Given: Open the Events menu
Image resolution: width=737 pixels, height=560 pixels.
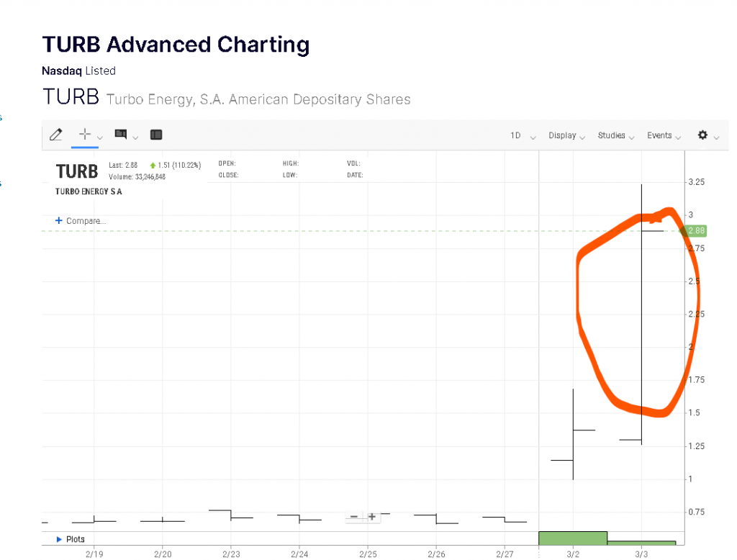Looking at the screenshot, I should 663,135.
